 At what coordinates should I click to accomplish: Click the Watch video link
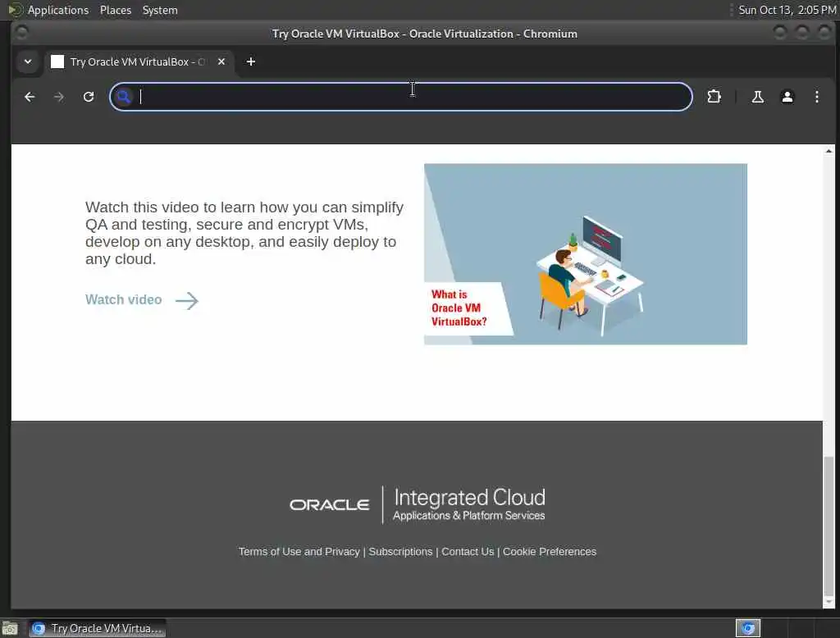tap(123, 299)
